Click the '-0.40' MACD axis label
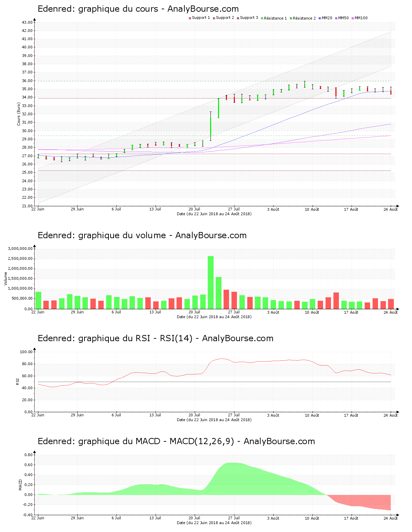The image size is (412, 532). [27, 515]
